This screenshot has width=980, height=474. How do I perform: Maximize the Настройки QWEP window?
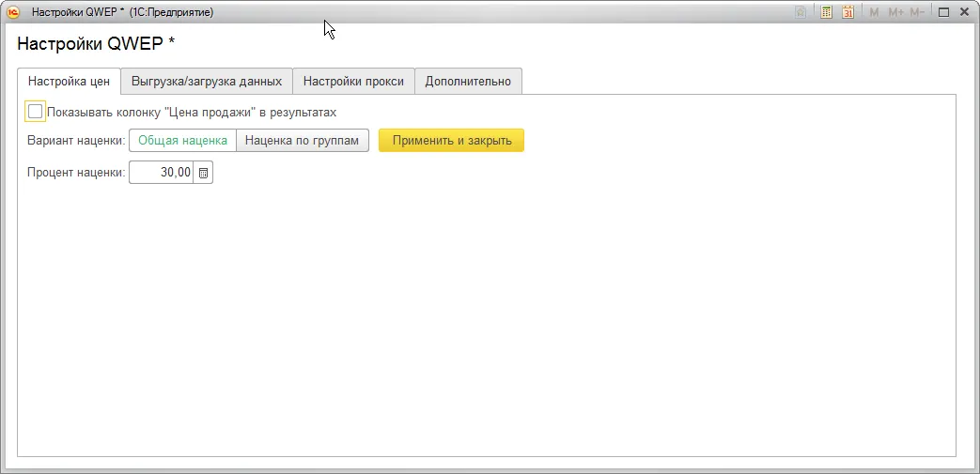coord(943,12)
